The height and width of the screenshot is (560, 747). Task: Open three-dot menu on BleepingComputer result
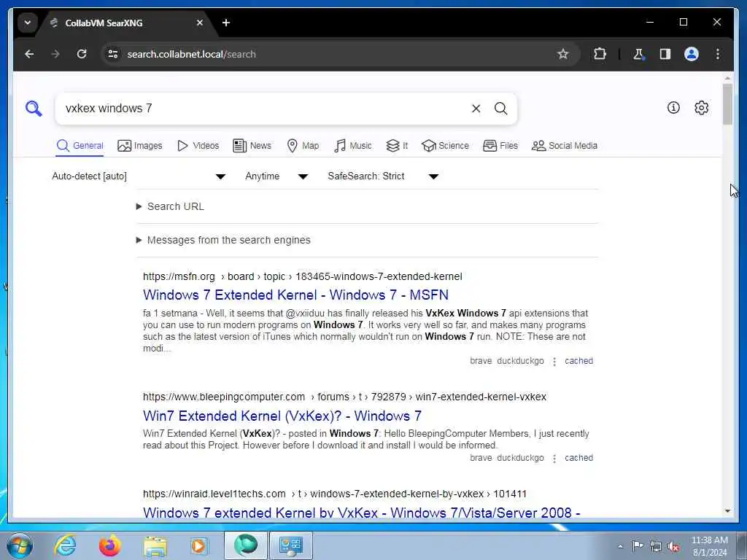(554, 458)
